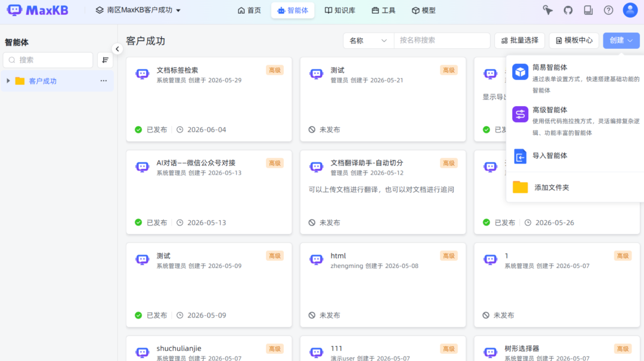Open the 模板中心 button
This screenshot has width=644, height=361.
(574, 41)
